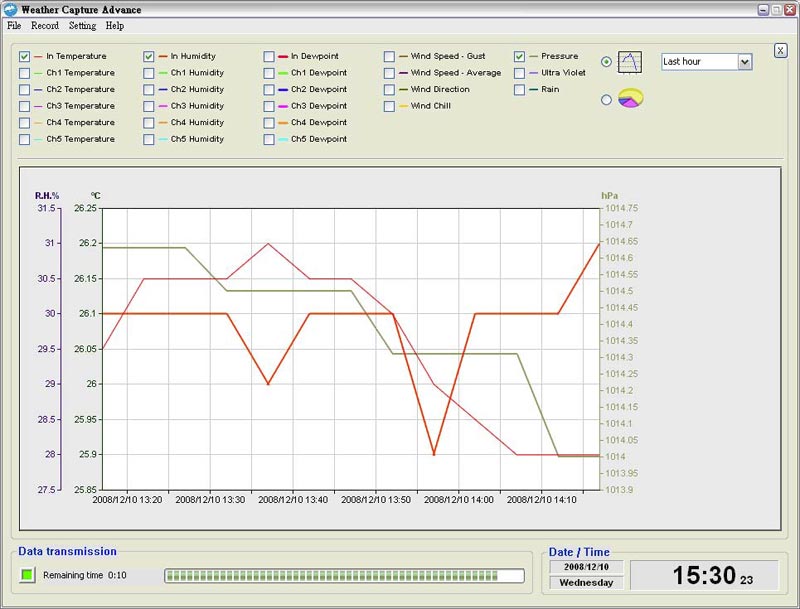Check the Ch1 Temperature box
This screenshot has width=800, height=609.
point(24,73)
